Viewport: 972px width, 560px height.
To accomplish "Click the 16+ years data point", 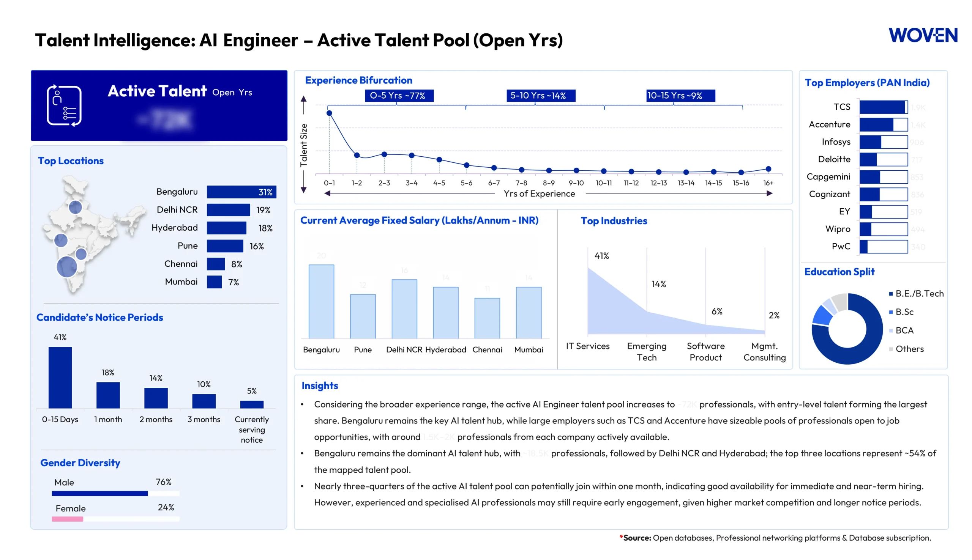I will [768, 169].
